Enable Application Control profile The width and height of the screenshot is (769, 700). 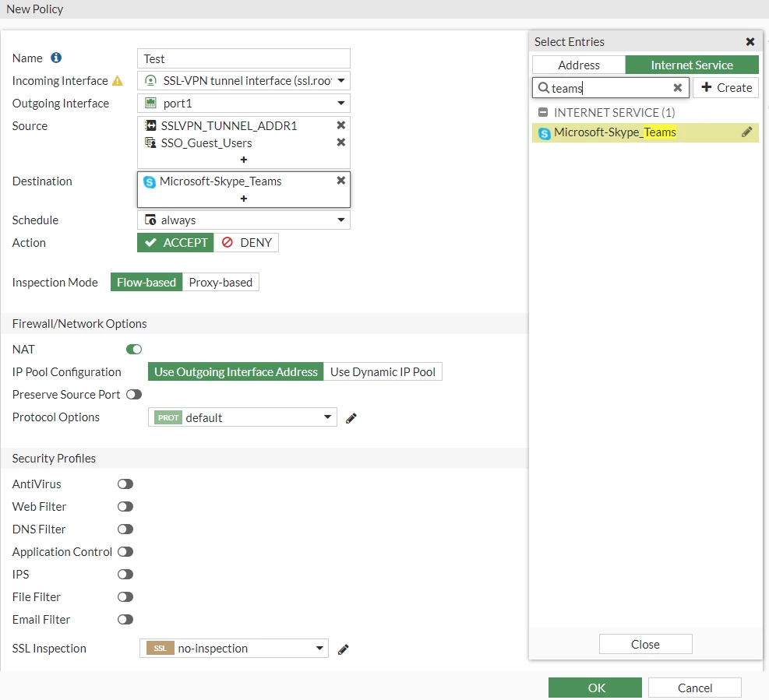125,552
